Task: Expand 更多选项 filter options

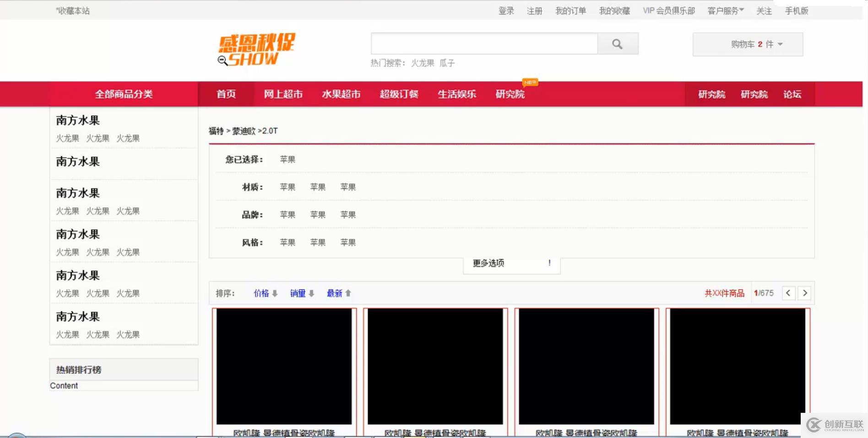Action: pos(512,263)
